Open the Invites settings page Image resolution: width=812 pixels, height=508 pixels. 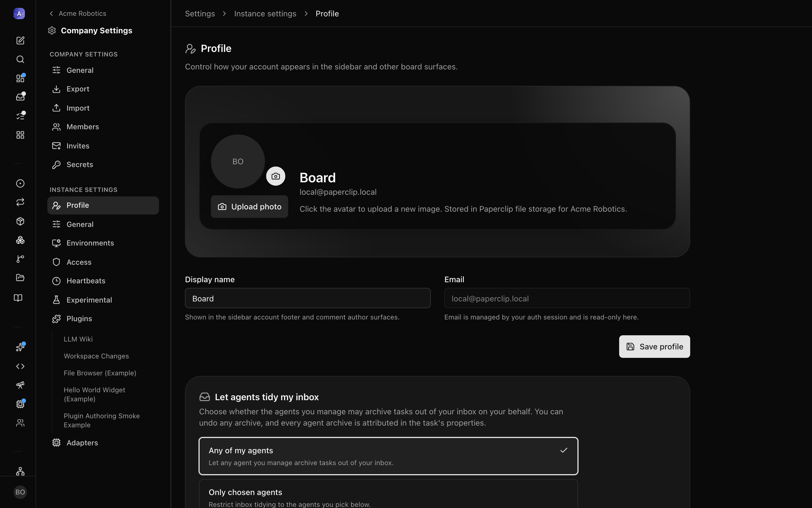click(103, 146)
